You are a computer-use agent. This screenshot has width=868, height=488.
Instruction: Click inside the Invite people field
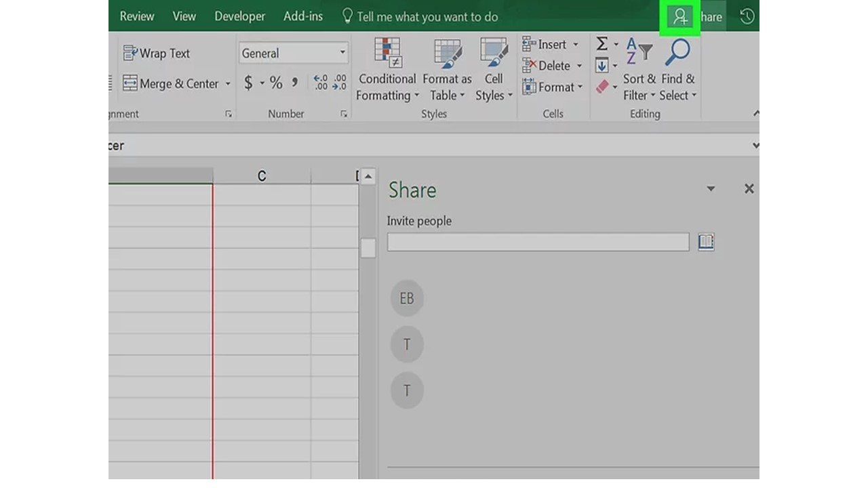pos(538,242)
